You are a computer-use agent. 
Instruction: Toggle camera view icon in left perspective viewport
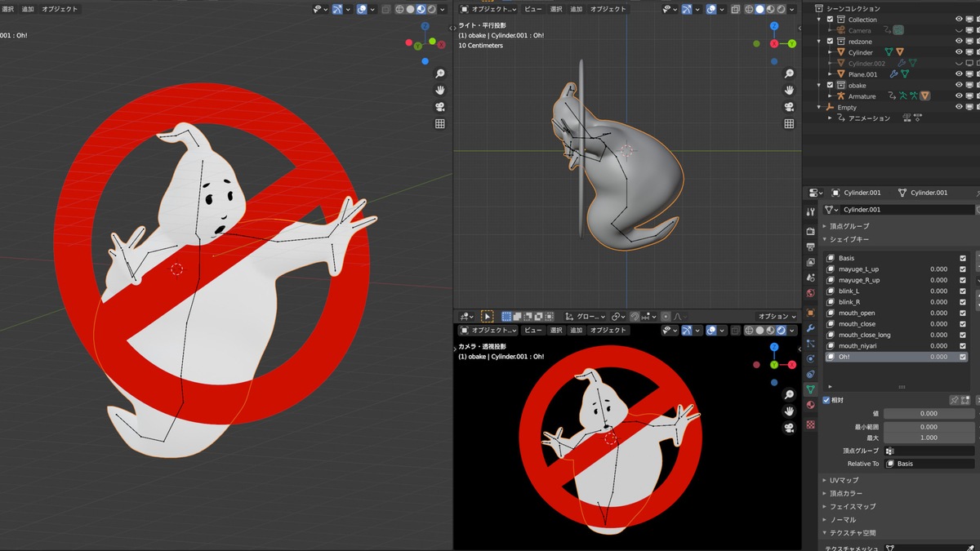tap(439, 107)
